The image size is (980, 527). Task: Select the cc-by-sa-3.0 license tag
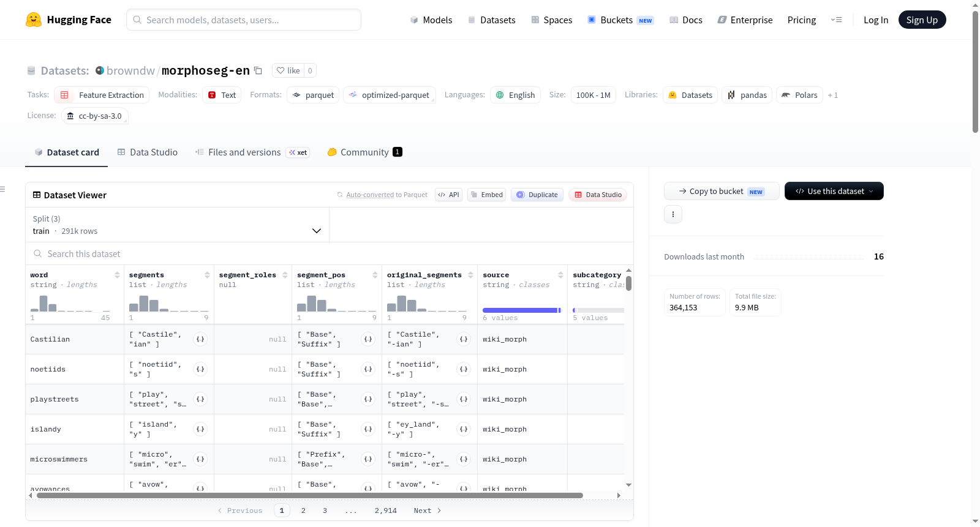95,116
